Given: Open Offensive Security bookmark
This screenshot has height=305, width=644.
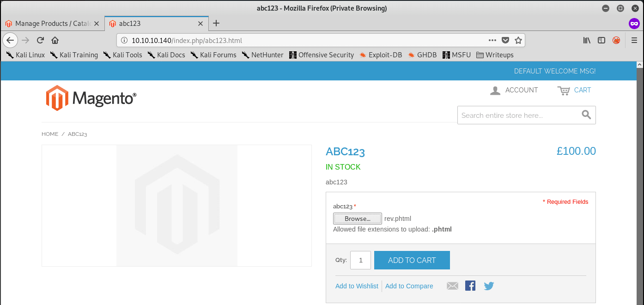Looking at the screenshot, I should point(322,55).
